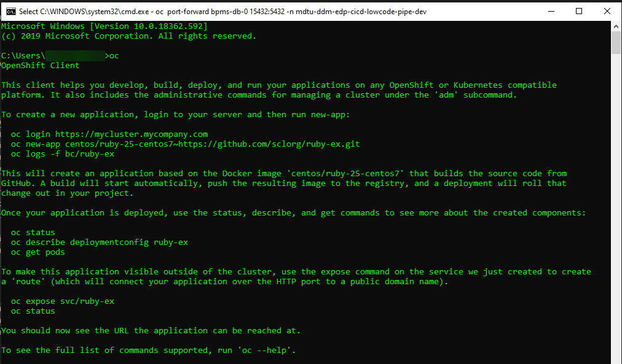Click the 'This will create an application' line

(284, 174)
